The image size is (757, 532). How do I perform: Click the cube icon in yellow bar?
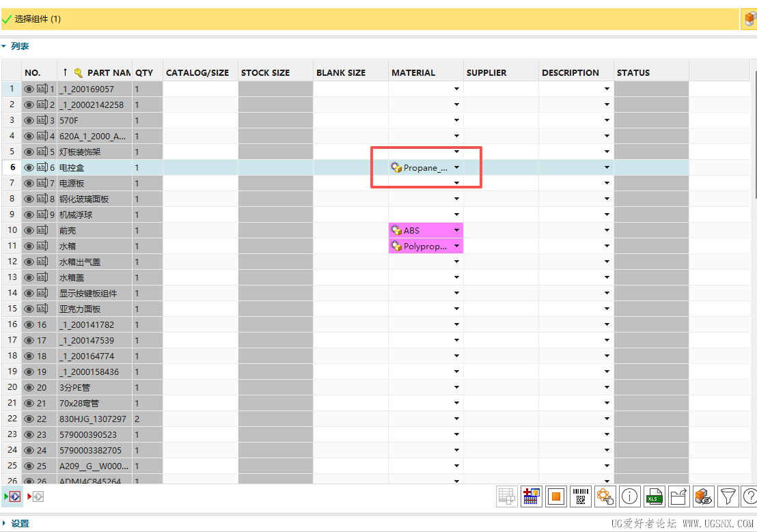click(x=749, y=19)
